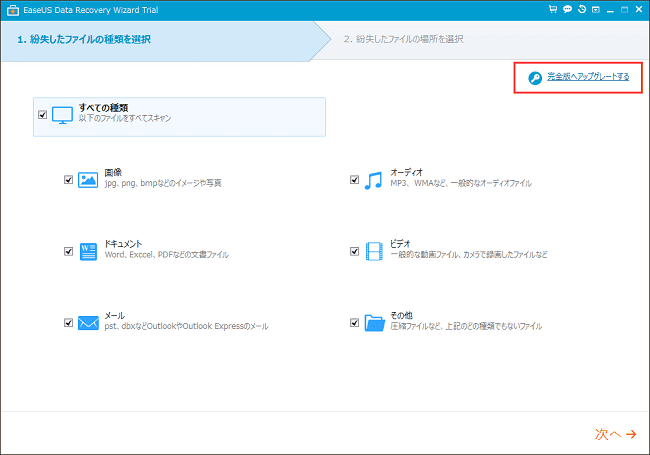This screenshot has width=650, height=455.
Task: Click the 次へ button to proceed
Action: pyautogui.click(x=616, y=434)
